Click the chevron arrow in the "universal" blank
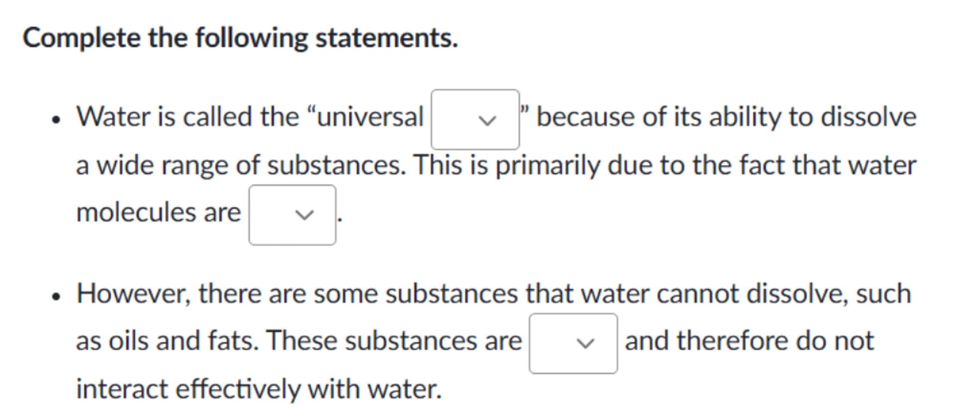Screen dimensions: 980x416 [x=487, y=120]
